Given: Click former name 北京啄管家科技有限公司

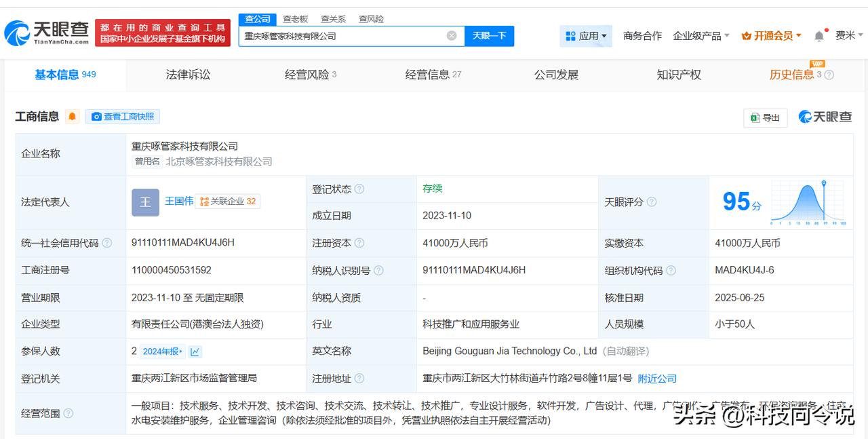Looking at the screenshot, I should pyautogui.click(x=219, y=161).
